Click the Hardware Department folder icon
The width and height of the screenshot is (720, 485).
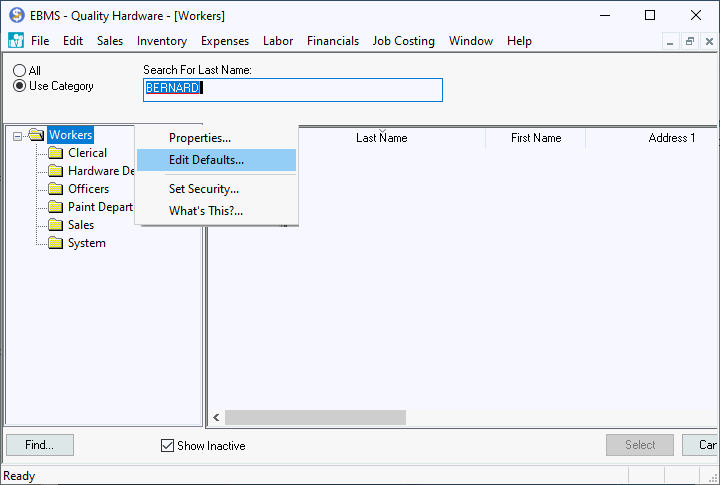coord(56,171)
